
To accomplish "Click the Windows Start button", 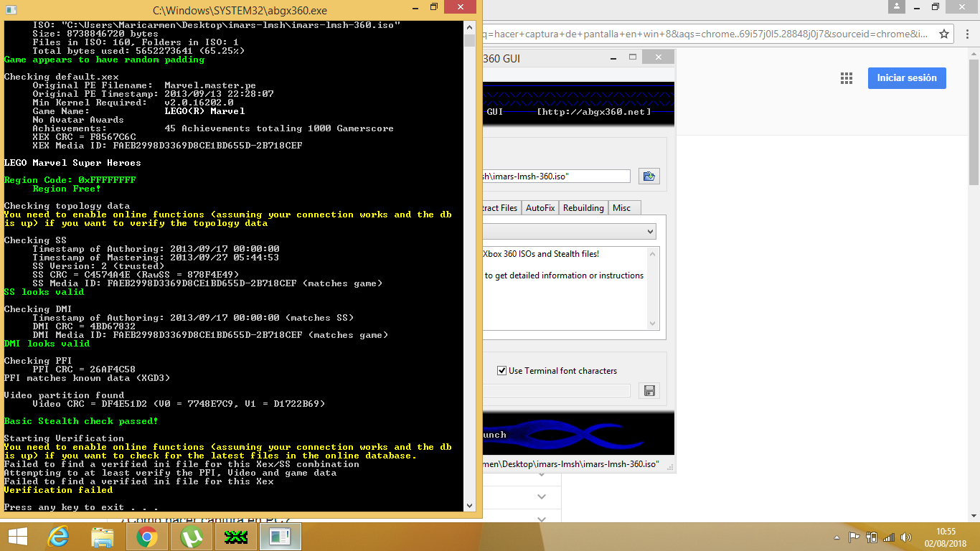I will point(17,537).
